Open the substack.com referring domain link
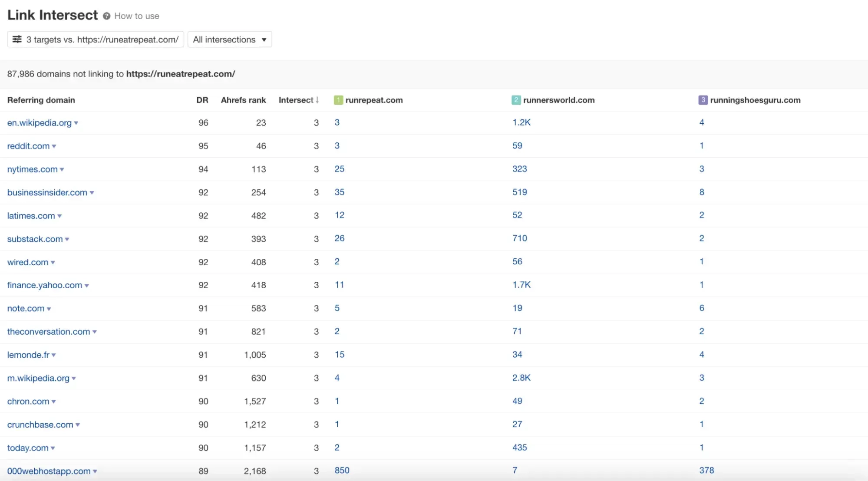This screenshot has width=868, height=481. click(35, 239)
